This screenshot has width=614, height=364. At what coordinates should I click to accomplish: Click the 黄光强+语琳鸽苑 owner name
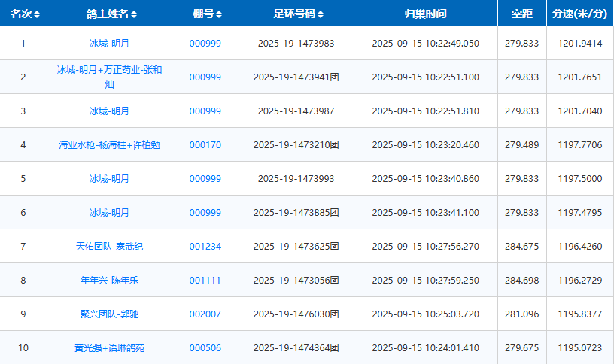(x=109, y=347)
